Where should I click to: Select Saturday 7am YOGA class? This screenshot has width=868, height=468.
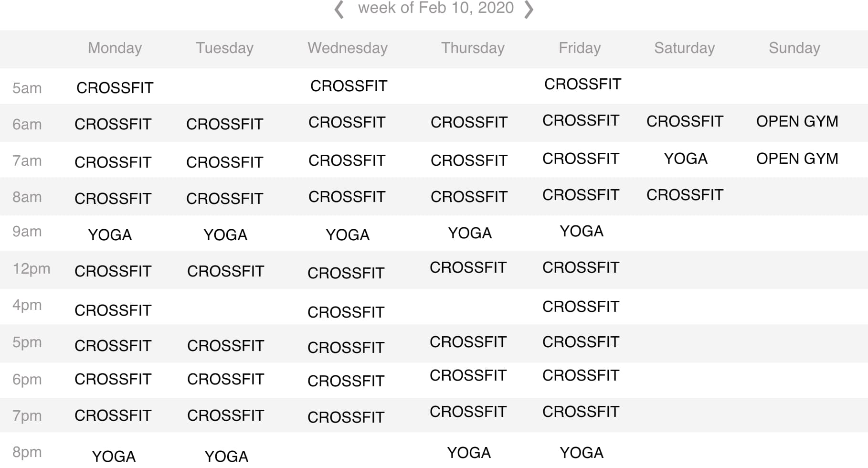coord(685,159)
